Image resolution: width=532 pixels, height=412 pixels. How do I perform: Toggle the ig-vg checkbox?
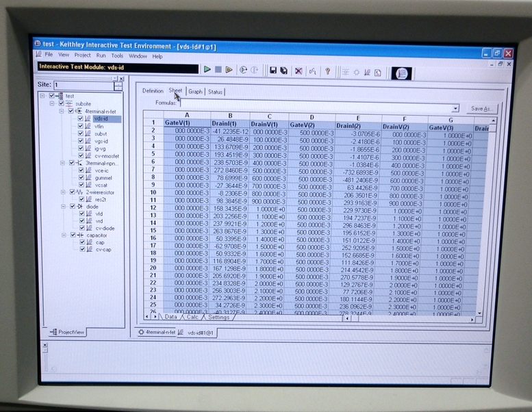click(81, 149)
